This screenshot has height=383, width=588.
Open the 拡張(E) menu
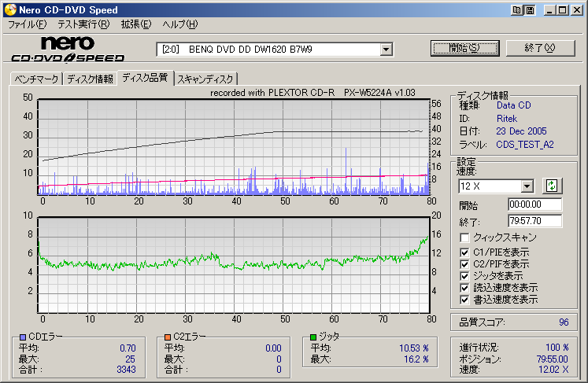click(x=135, y=24)
